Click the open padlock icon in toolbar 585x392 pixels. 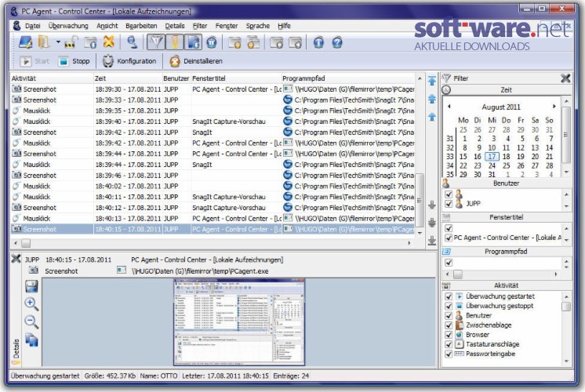(x=71, y=42)
